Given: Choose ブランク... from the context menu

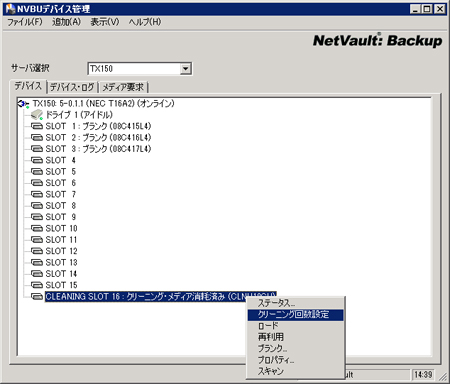Looking at the screenshot, I should (x=295, y=348).
